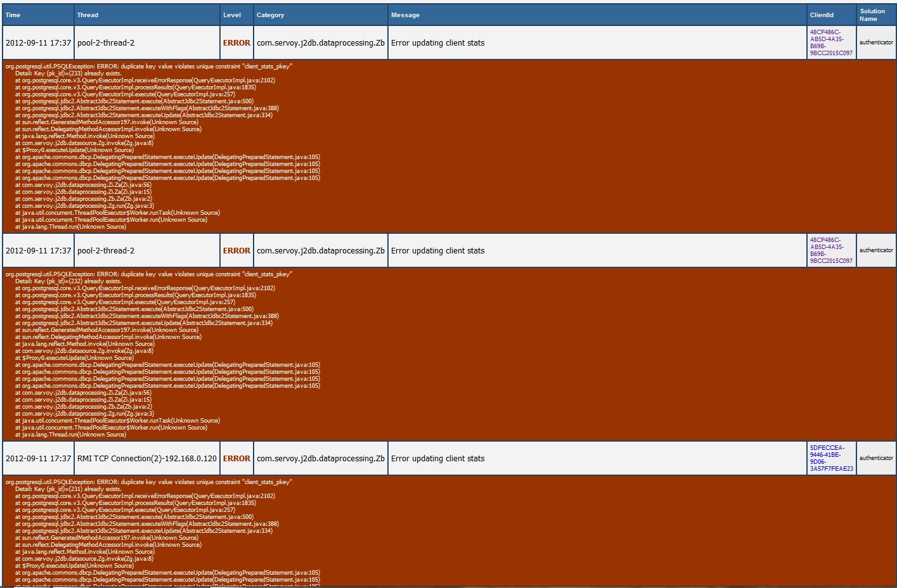Select thread cell 'RMI TCP Connection(2)-192.168.0.120'
Screen dimensions: 897x588
[147, 458]
